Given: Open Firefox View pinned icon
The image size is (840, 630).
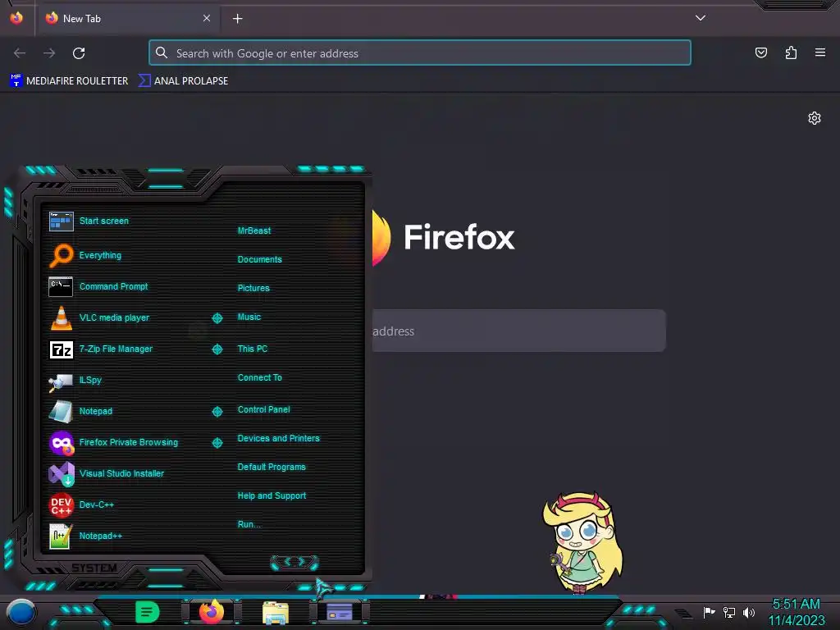Looking at the screenshot, I should [16, 18].
